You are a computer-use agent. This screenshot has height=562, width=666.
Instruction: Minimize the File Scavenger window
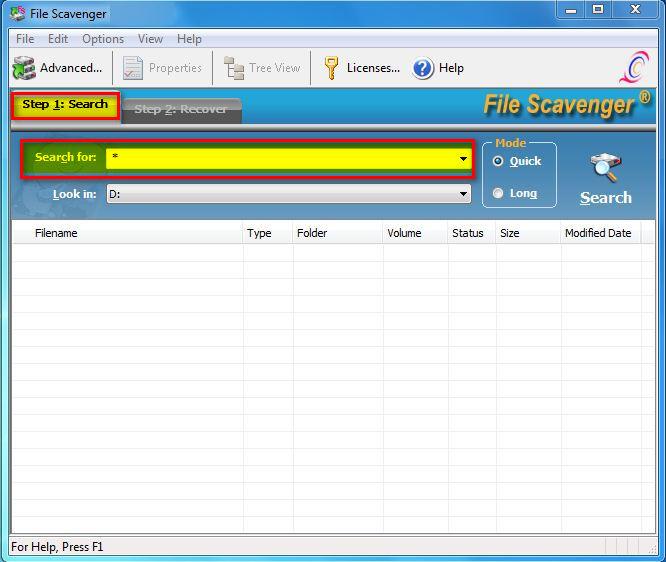571,10
